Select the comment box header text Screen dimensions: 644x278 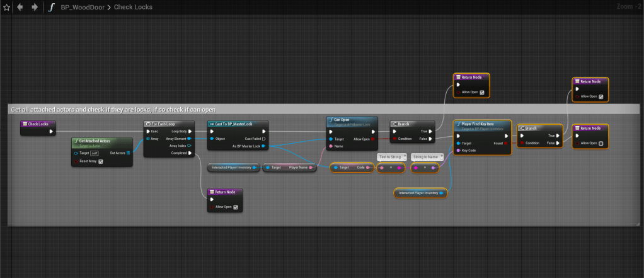[x=113, y=110]
